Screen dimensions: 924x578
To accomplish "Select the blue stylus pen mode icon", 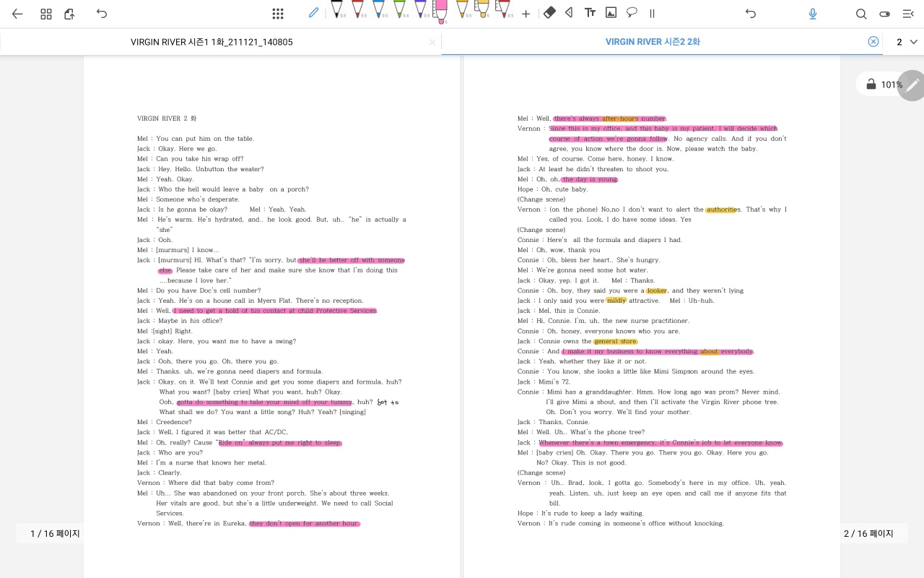I will pyautogui.click(x=313, y=13).
